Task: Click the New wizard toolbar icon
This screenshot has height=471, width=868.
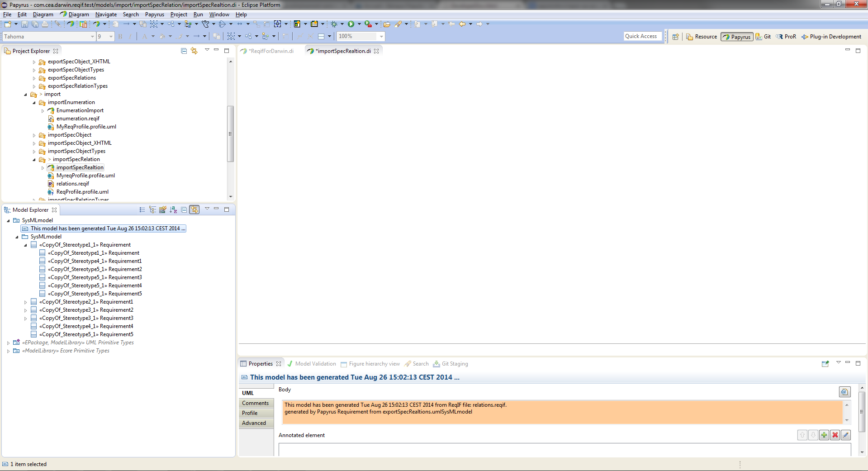Action: [x=7, y=24]
